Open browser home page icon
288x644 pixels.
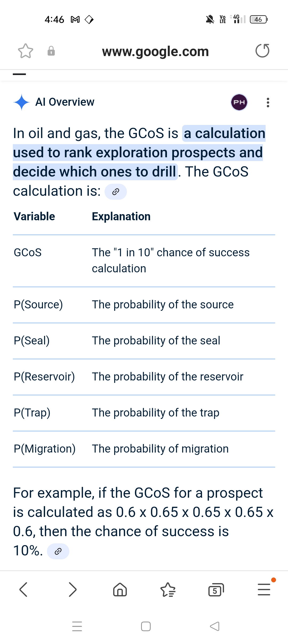(x=120, y=590)
